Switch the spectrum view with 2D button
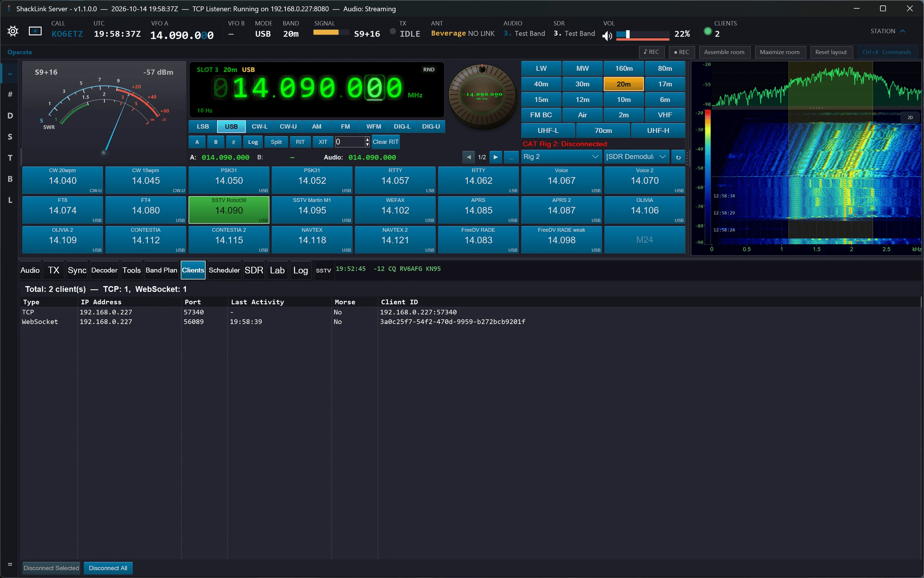 coord(910,117)
